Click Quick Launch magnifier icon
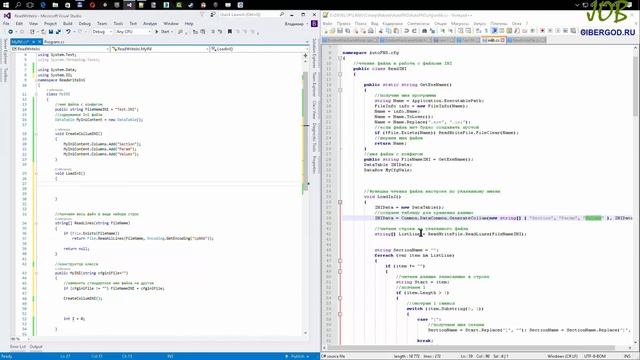640x360 pixels. click(x=282, y=14)
